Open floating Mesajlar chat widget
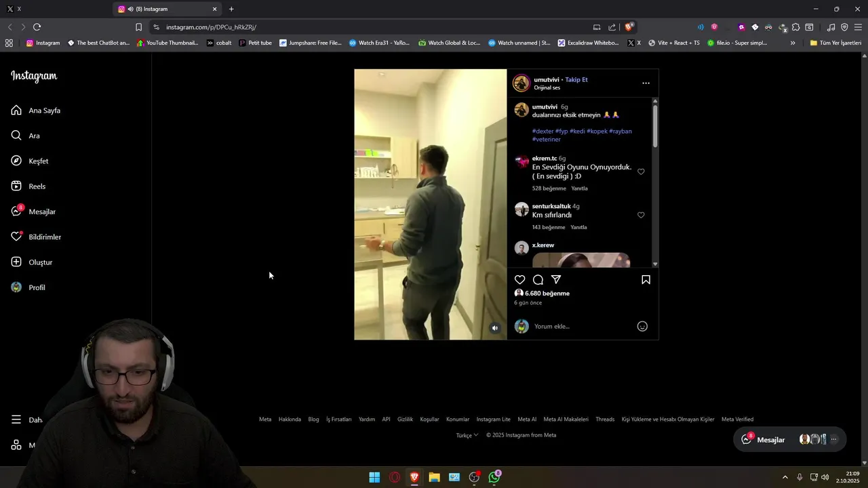The image size is (868, 488). 789,440
